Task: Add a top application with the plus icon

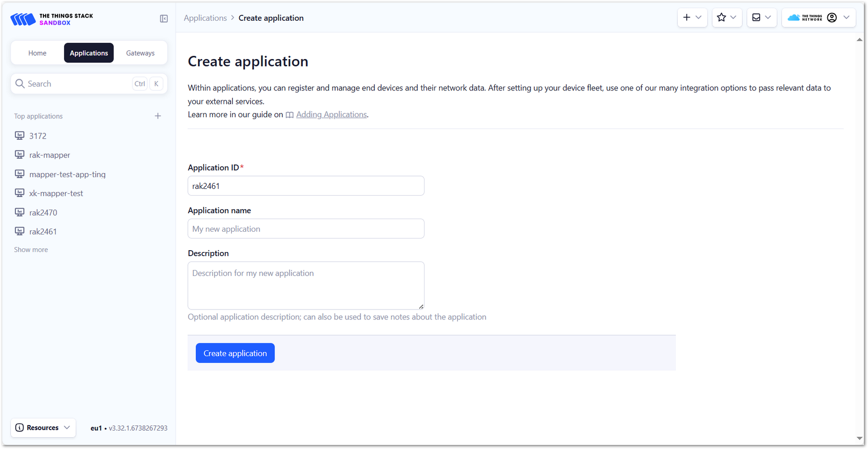Action: (x=158, y=116)
